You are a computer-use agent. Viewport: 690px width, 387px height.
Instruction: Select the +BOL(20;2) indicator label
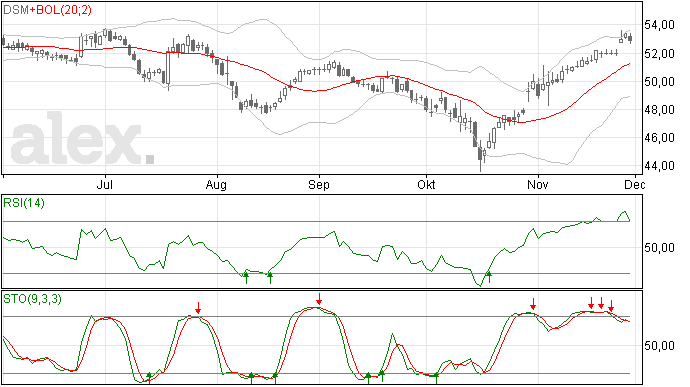click(61, 10)
